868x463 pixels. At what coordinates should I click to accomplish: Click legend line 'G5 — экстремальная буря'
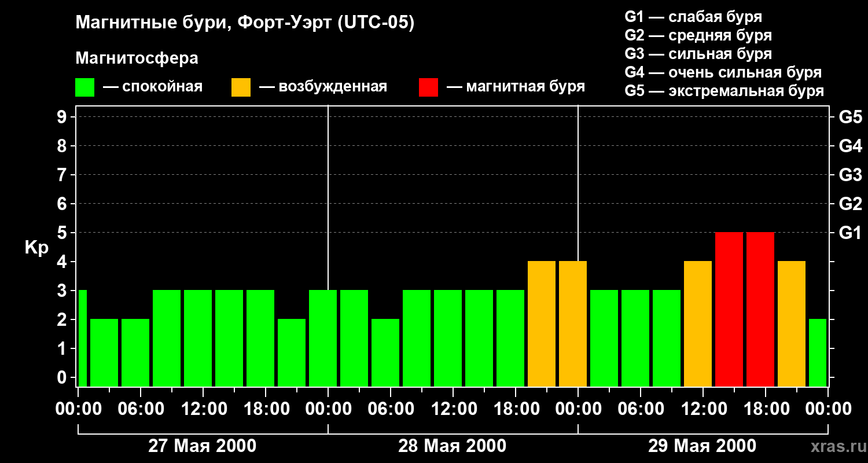724,91
